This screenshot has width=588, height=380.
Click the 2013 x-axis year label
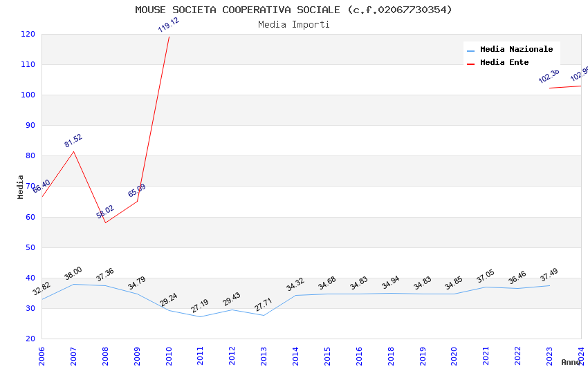pyautogui.click(x=264, y=356)
